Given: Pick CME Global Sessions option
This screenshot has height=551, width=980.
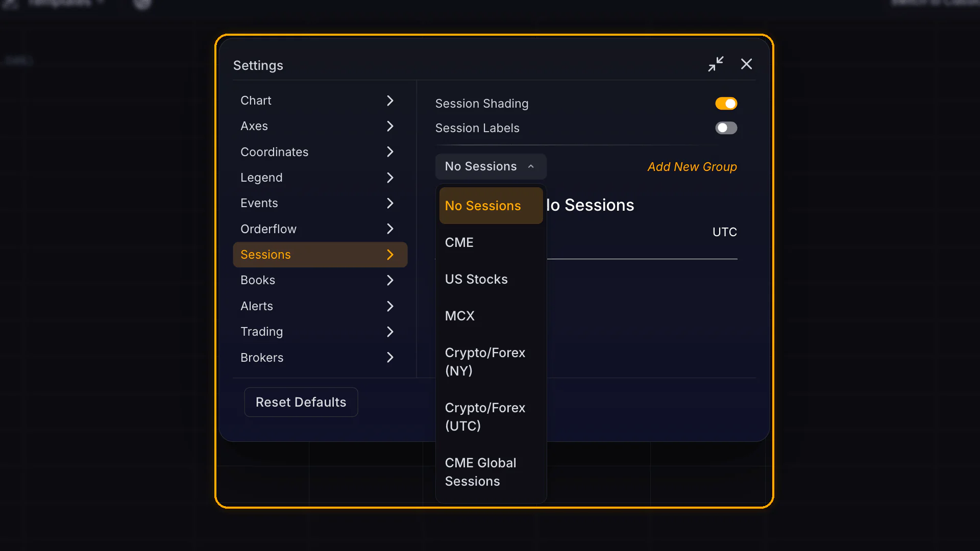Looking at the screenshot, I should pyautogui.click(x=491, y=472).
